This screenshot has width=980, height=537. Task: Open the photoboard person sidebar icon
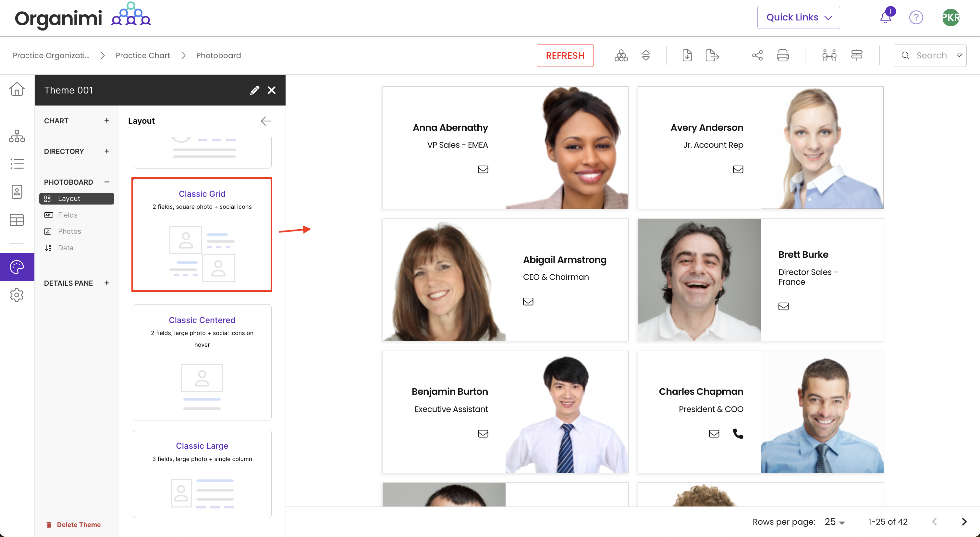pos(17,192)
